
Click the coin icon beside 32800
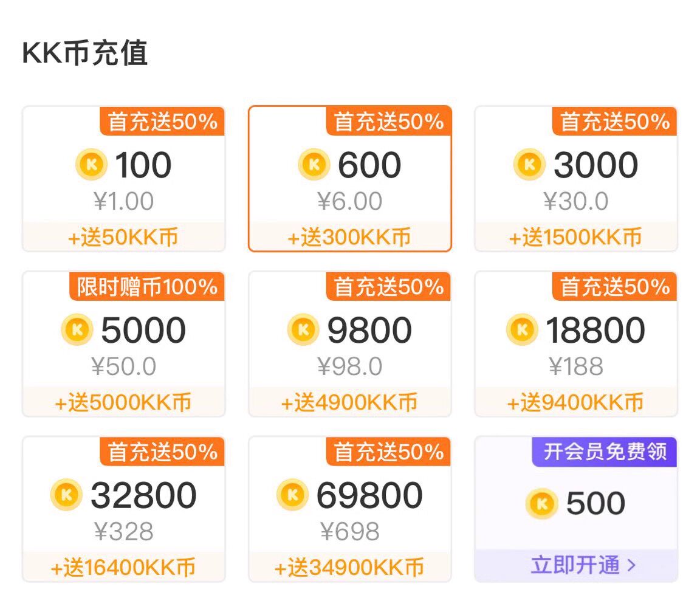66,495
